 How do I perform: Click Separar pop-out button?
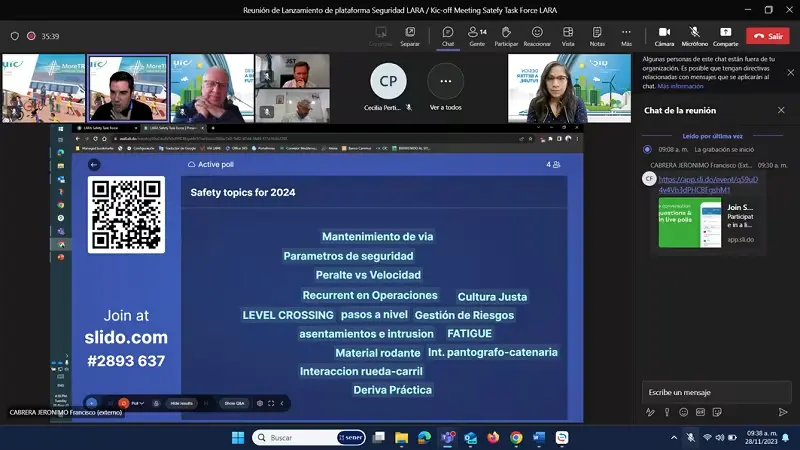410,37
